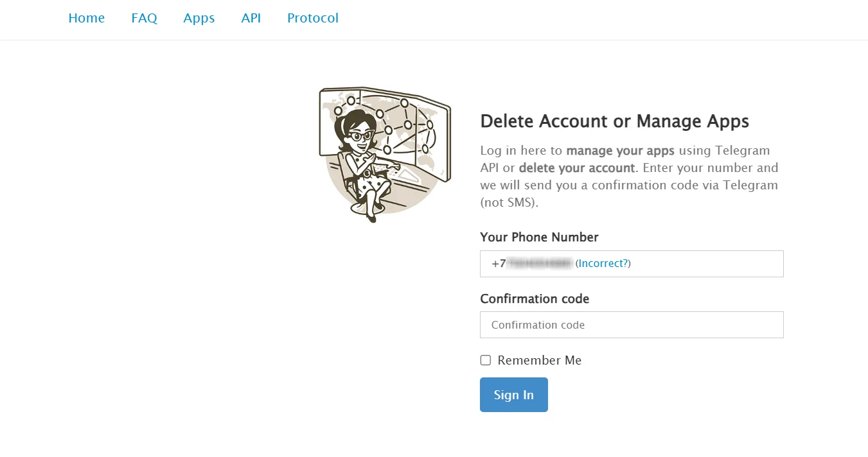Viewport: 868px width, 457px height.
Task: Click the Remember Me label text
Action: pos(539,360)
